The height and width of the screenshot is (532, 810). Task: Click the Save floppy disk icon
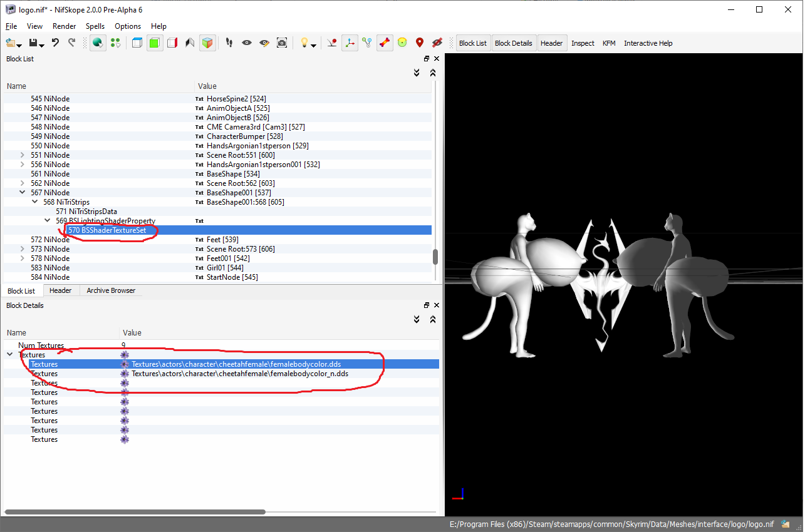point(33,43)
